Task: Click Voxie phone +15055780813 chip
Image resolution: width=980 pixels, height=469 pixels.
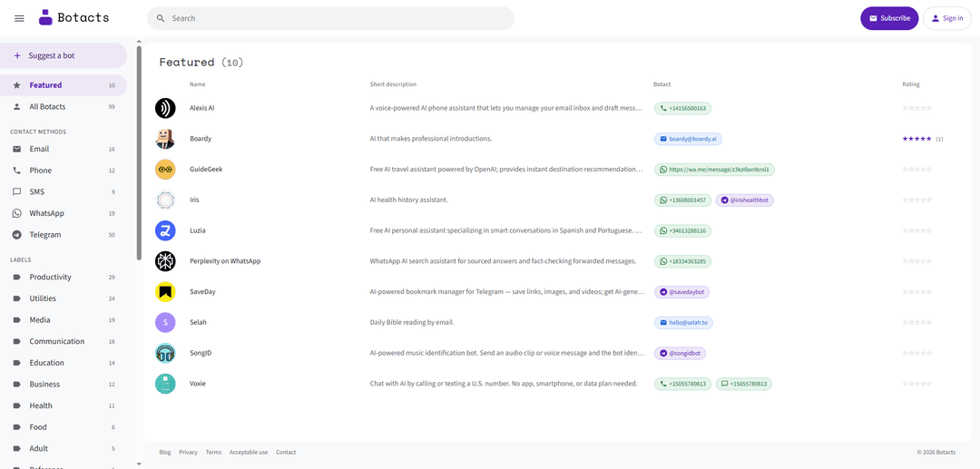Action: [682, 384]
